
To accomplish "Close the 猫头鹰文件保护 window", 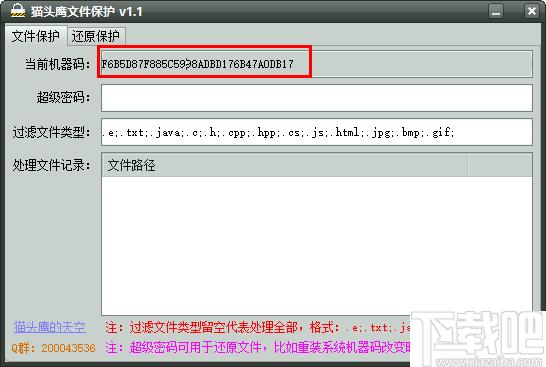I will [531, 11].
